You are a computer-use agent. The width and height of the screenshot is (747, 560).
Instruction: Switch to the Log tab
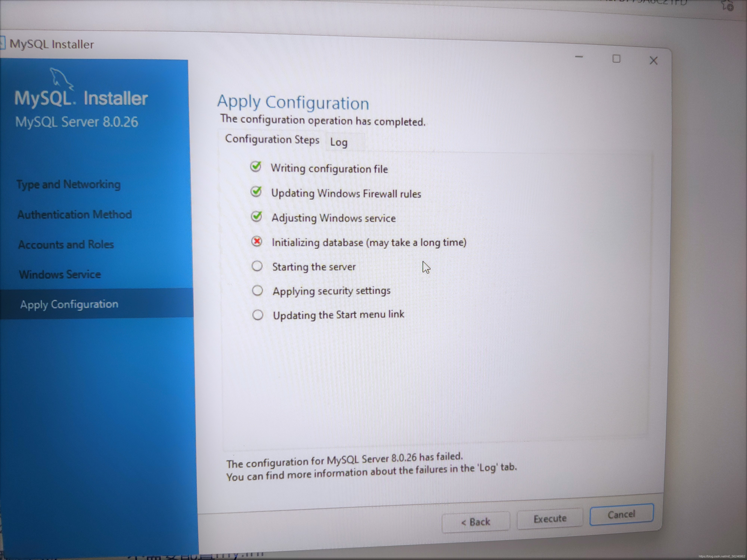tap(339, 142)
